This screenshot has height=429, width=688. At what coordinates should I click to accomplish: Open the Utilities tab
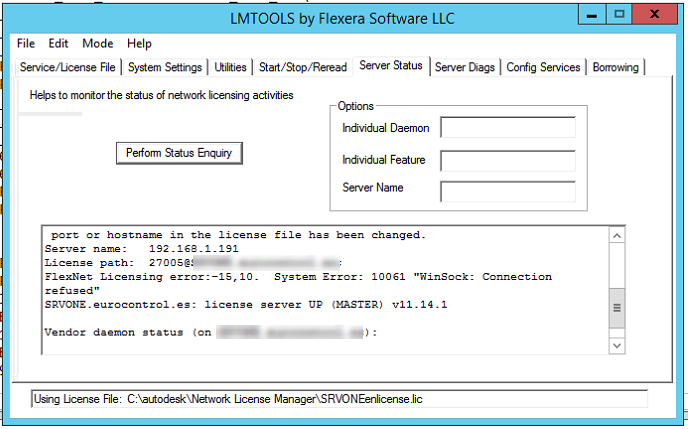pyautogui.click(x=231, y=68)
